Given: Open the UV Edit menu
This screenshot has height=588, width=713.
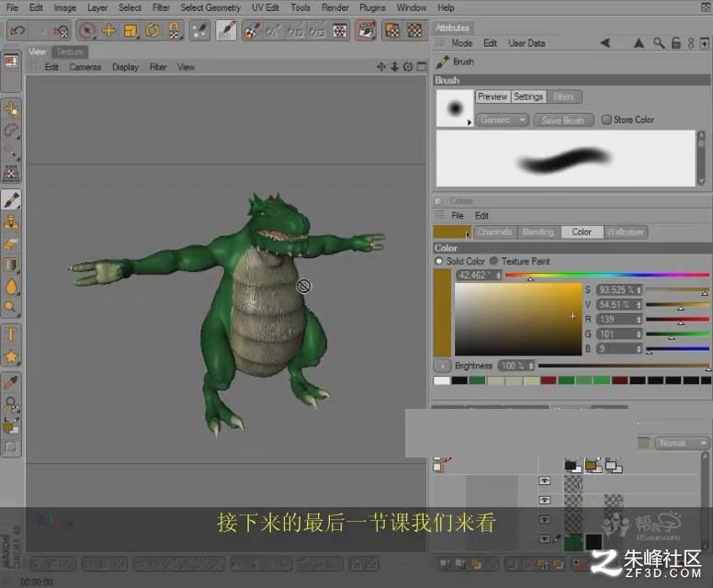Looking at the screenshot, I should click(x=266, y=7).
